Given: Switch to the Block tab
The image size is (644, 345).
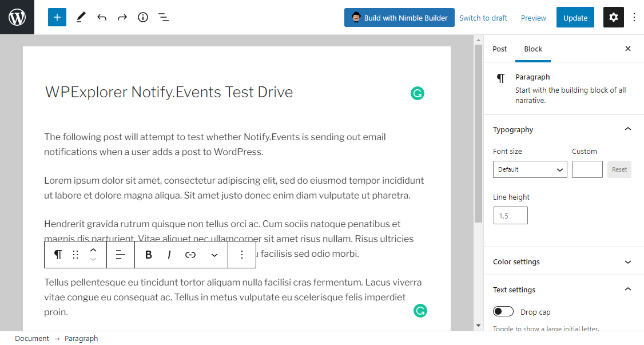Looking at the screenshot, I should point(532,49).
